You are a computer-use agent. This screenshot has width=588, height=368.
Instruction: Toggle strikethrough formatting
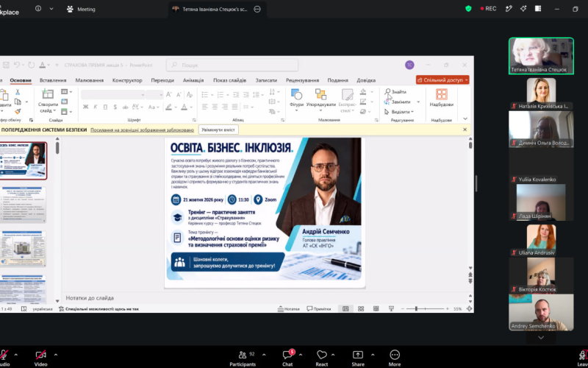pyautogui.click(x=125, y=107)
